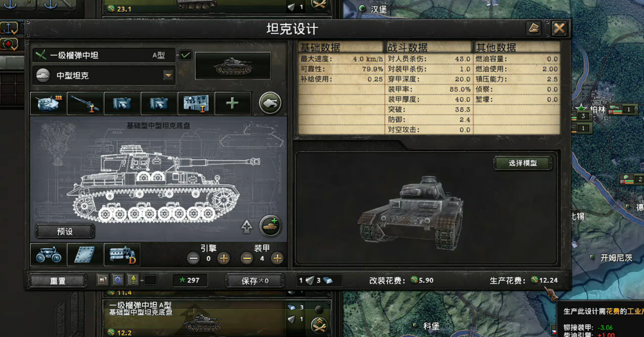644x337 pixels.
Task: Select the riveted armor plate slot
Action: pos(85,255)
